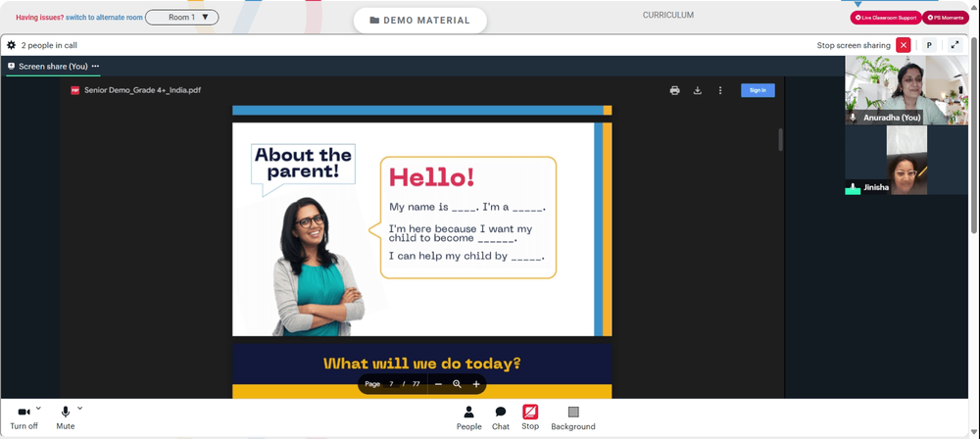
Task: Open the People panel
Action: pos(468,417)
